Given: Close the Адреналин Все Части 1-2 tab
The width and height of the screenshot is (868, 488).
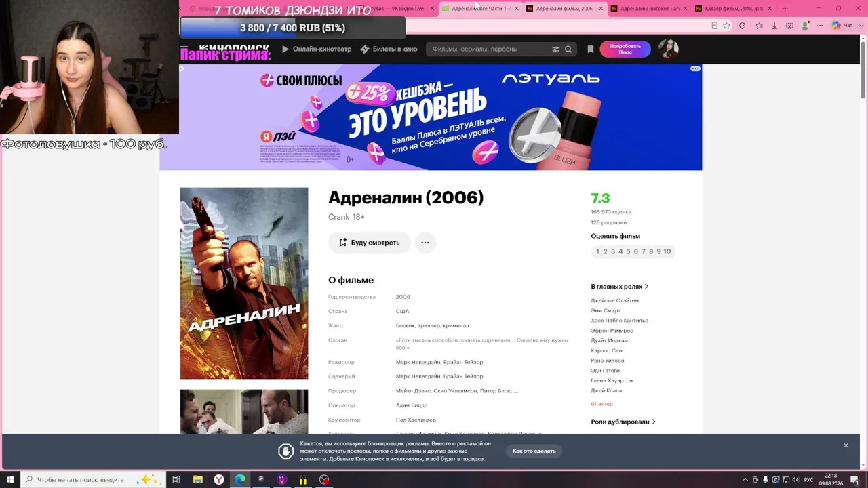Looking at the screenshot, I should 517,9.
